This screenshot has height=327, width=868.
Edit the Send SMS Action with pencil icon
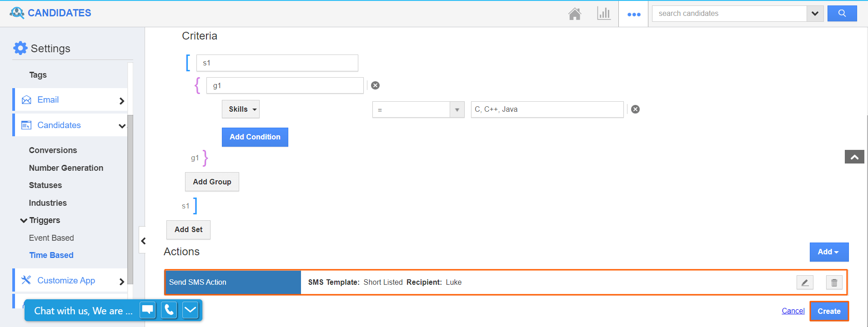[805, 282]
